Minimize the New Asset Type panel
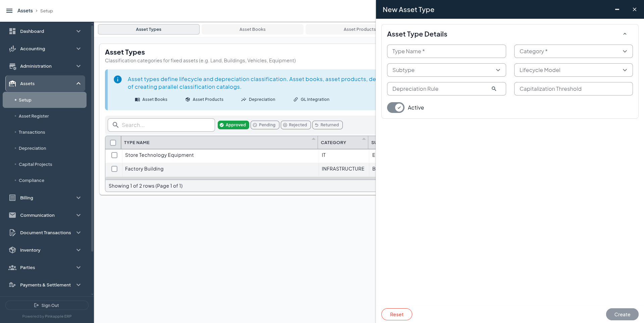The image size is (644, 323). [617, 9]
